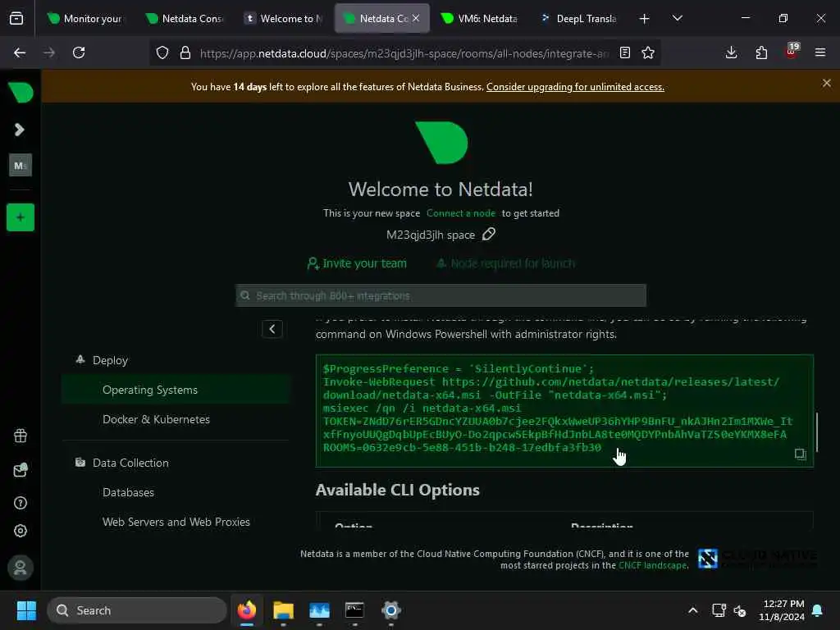Open extension icon with 19 badge

(792, 52)
